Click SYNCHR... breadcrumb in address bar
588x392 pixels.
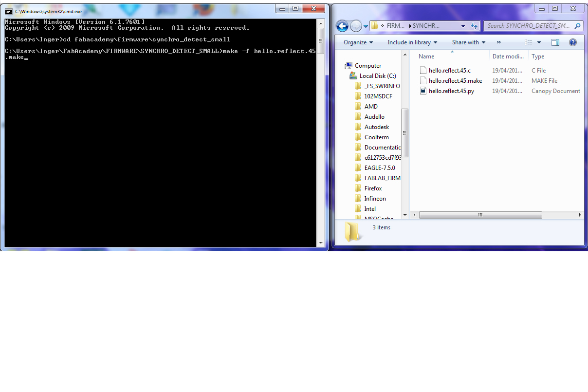(426, 26)
